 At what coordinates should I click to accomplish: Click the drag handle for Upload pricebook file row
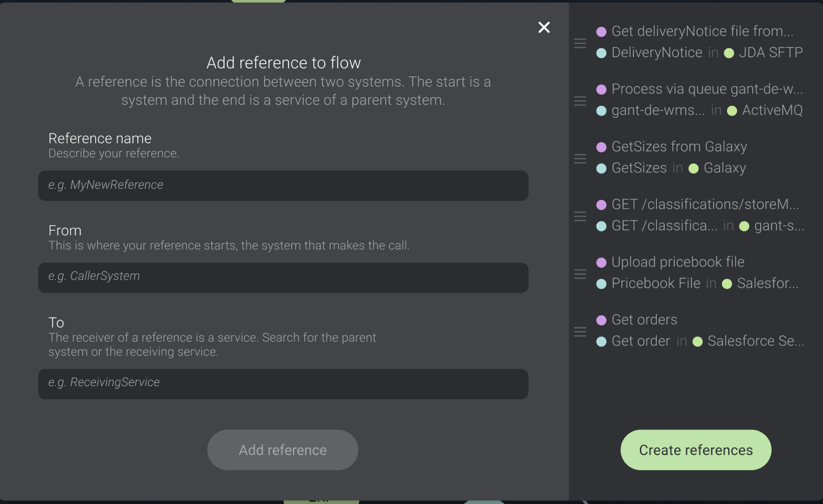click(x=580, y=273)
